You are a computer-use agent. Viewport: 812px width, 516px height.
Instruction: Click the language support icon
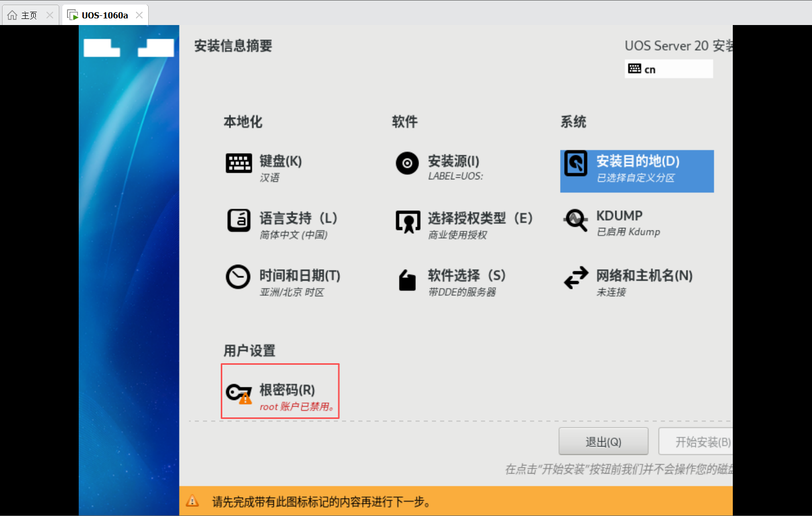pyautogui.click(x=239, y=220)
